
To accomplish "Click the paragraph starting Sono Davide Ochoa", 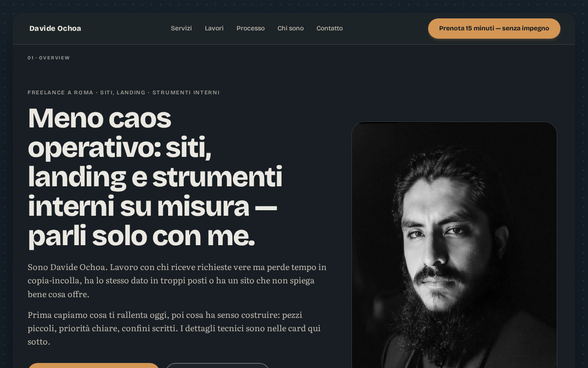I will (x=177, y=280).
